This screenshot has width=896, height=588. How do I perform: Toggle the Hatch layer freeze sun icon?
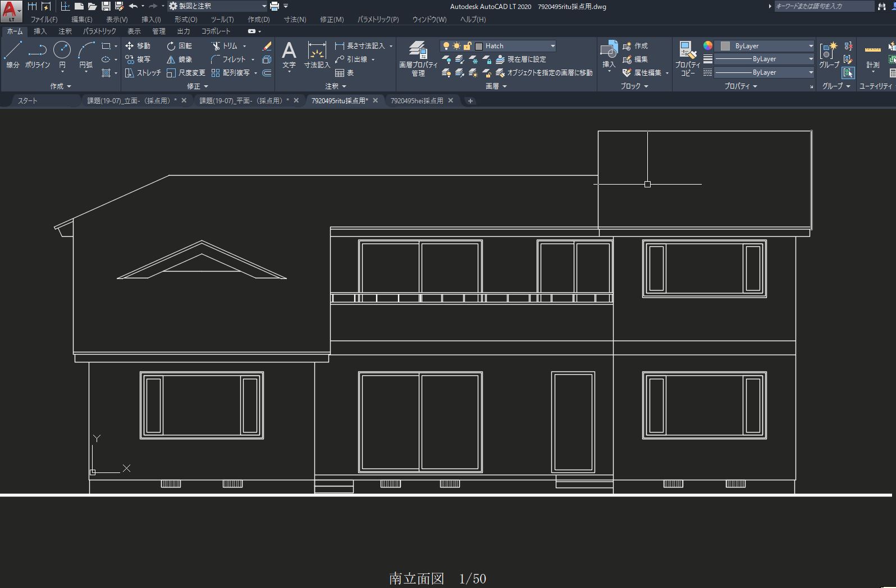tap(456, 46)
